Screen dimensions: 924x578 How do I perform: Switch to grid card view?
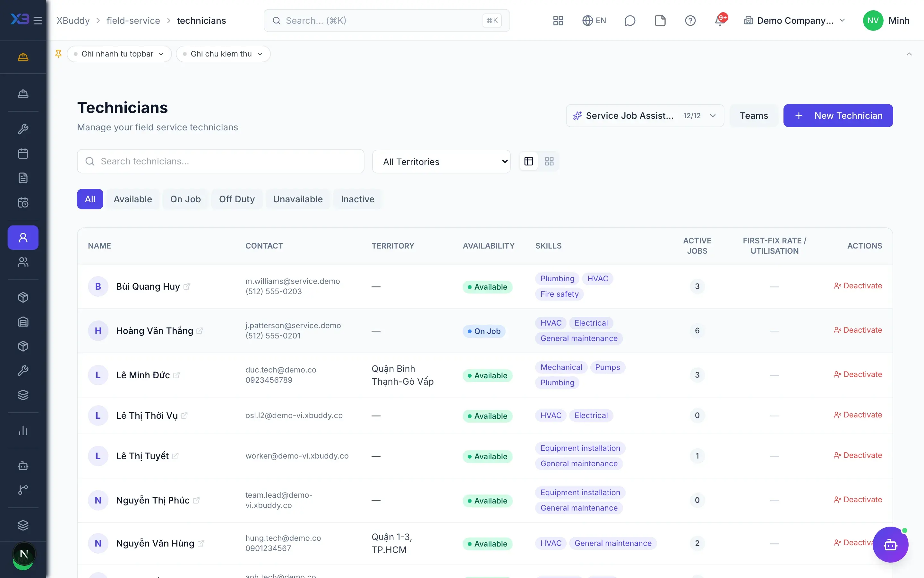pos(549,161)
